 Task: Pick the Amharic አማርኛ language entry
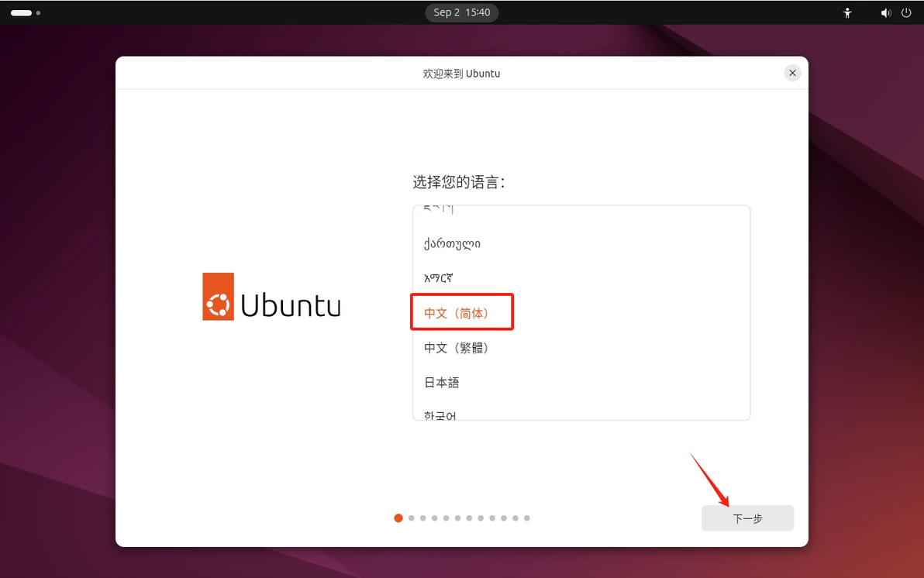(581, 278)
